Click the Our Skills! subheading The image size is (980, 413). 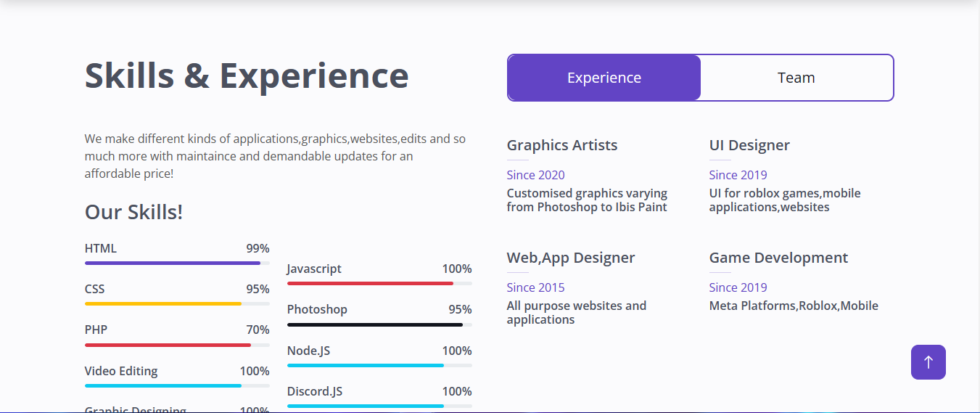134,212
